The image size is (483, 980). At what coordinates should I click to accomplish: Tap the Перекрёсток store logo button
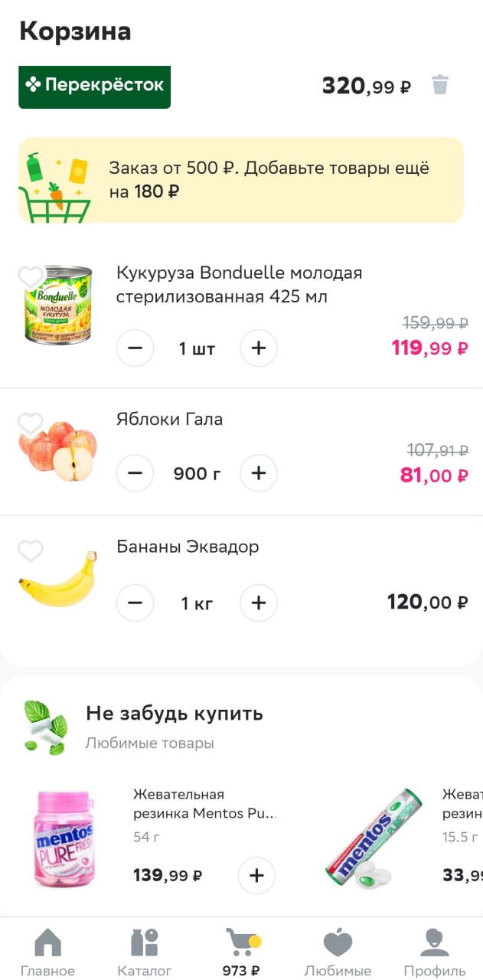(x=94, y=87)
